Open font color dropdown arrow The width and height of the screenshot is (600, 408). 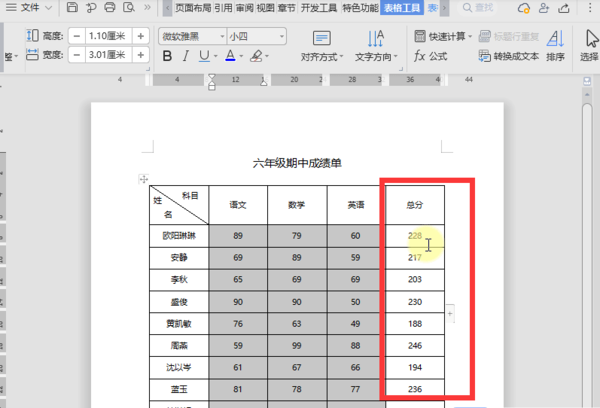click(241, 57)
